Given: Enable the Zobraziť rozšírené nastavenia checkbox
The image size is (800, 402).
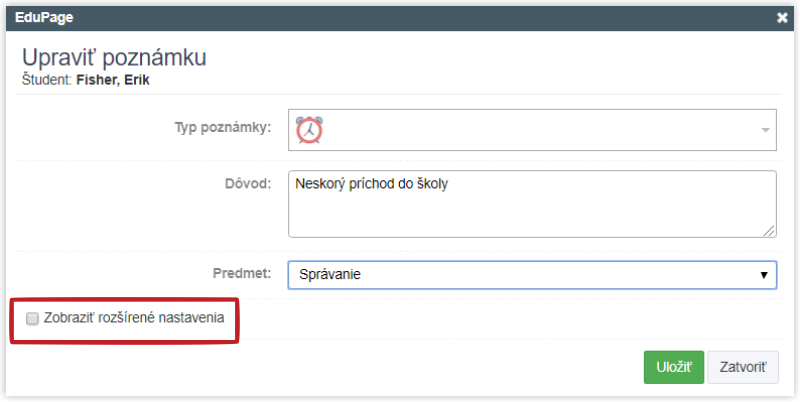Looking at the screenshot, I should click(33, 319).
